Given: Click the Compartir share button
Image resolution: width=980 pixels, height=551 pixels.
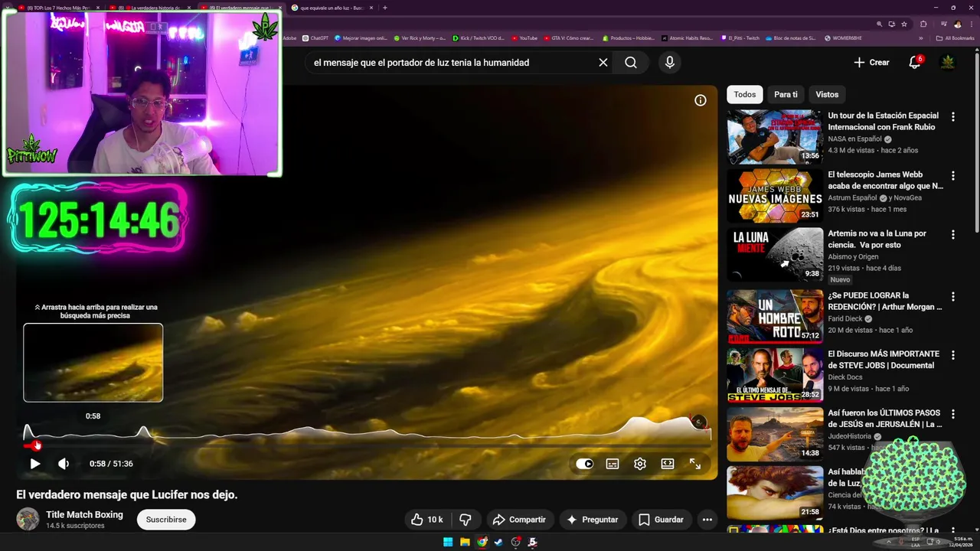Looking at the screenshot, I should [519, 520].
